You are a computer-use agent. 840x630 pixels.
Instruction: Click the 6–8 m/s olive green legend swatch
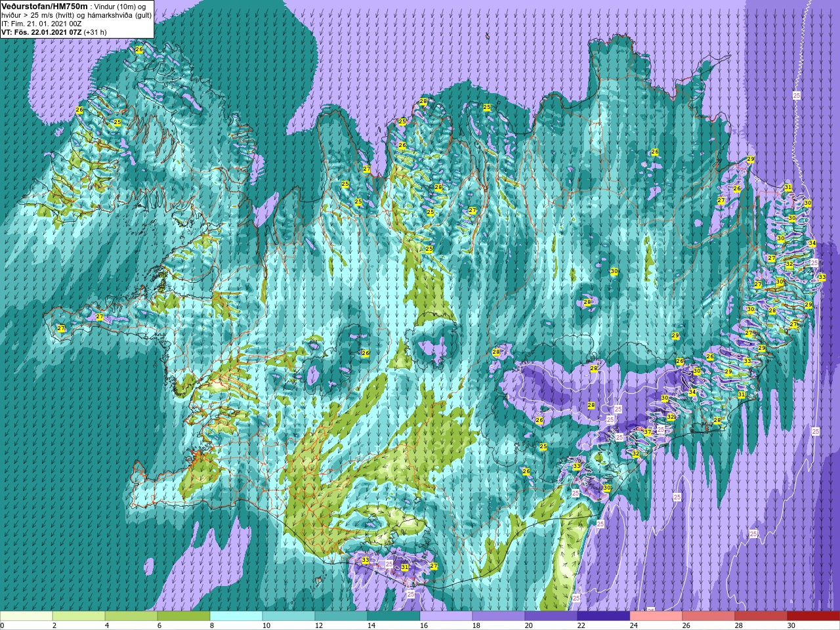tap(184, 616)
